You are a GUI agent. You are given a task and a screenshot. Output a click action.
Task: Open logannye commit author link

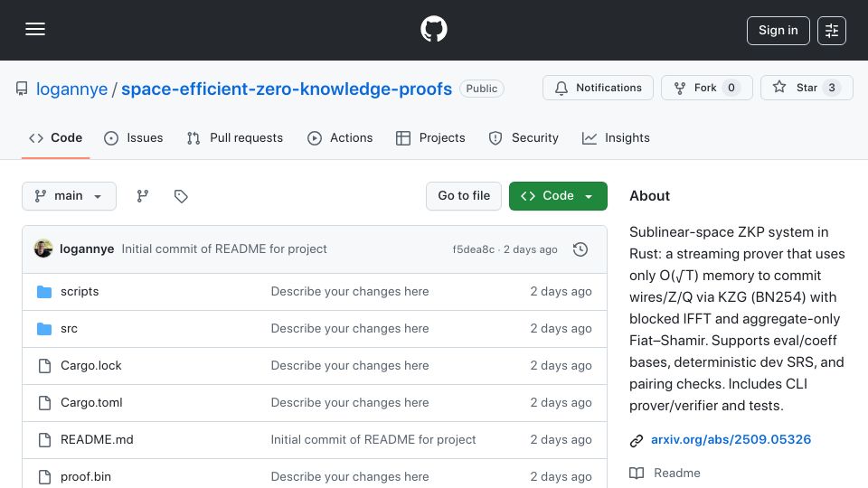(x=87, y=249)
